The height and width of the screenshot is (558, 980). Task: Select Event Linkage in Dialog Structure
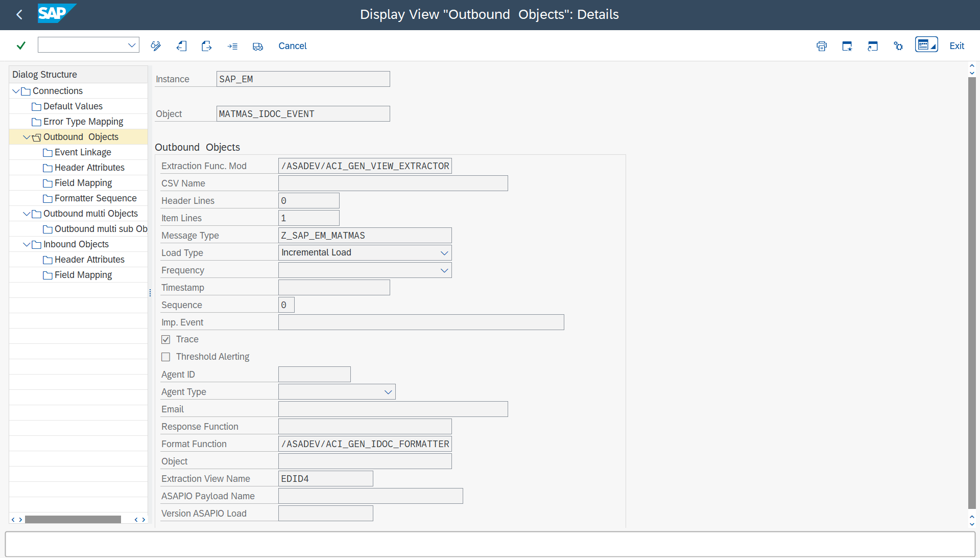point(83,152)
